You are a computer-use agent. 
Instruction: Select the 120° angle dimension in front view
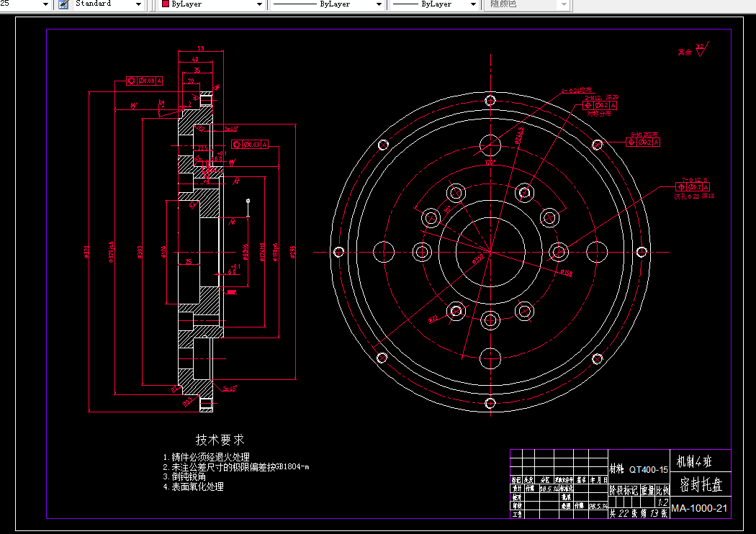coord(490,163)
